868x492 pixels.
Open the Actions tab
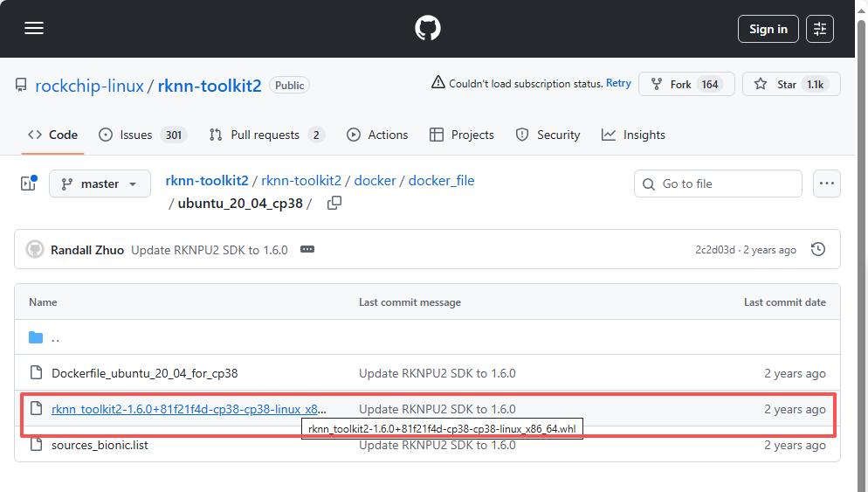377,135
